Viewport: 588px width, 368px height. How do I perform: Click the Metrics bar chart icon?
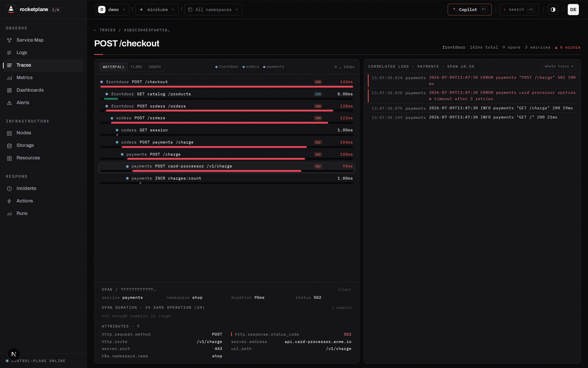click(x=10, y=78)
